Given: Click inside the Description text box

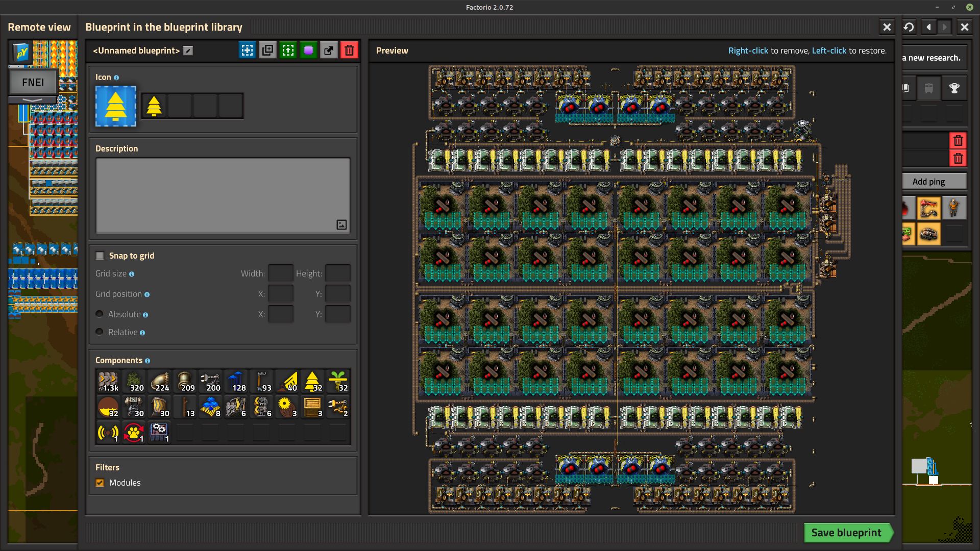Looking at the screenshot, I should 223,195.
